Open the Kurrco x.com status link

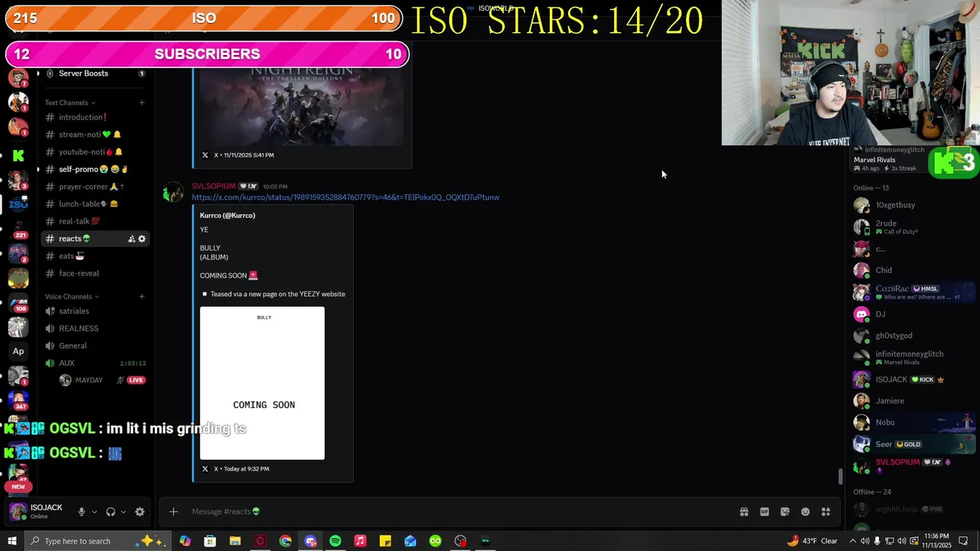(x=345, y=197)
